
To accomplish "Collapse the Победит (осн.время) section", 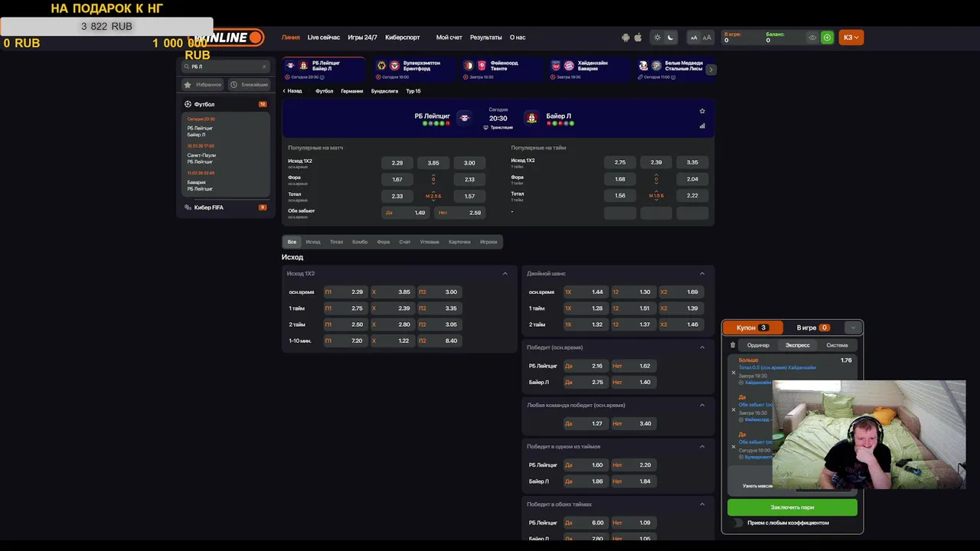I will pyautogui.click(x=702, y=347).
